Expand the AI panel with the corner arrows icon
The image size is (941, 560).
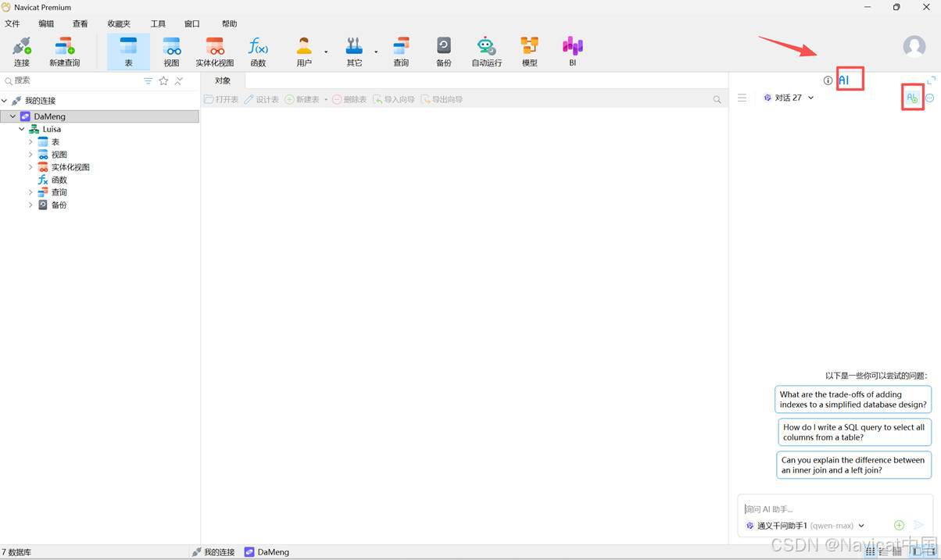[931, 80]
